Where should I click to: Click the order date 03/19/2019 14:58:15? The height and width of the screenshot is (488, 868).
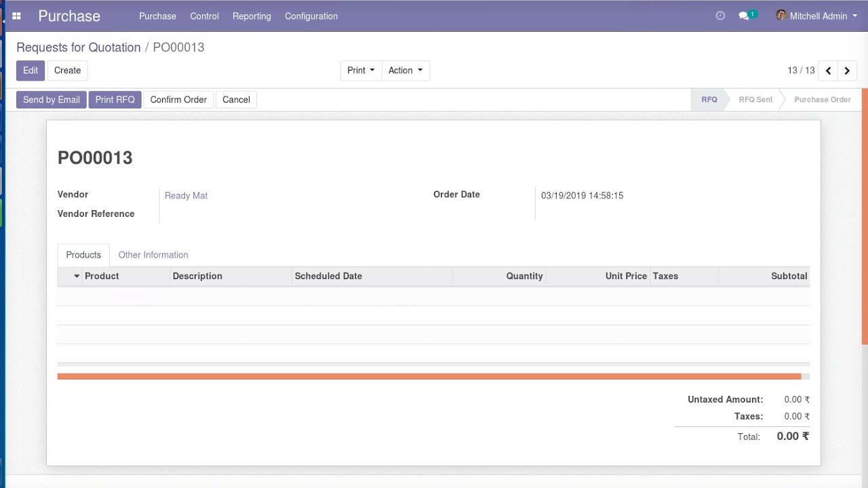(582, 195)
